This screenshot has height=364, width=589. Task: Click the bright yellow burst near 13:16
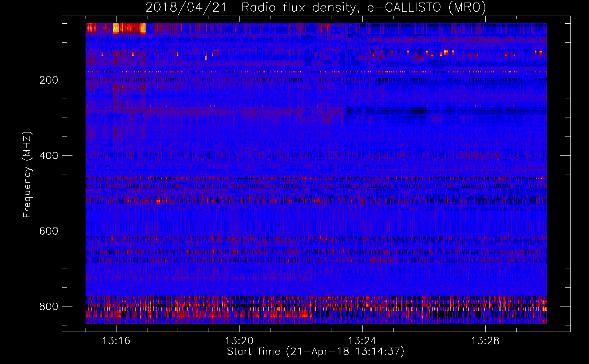pyautogui.click(x=116, y=28)
